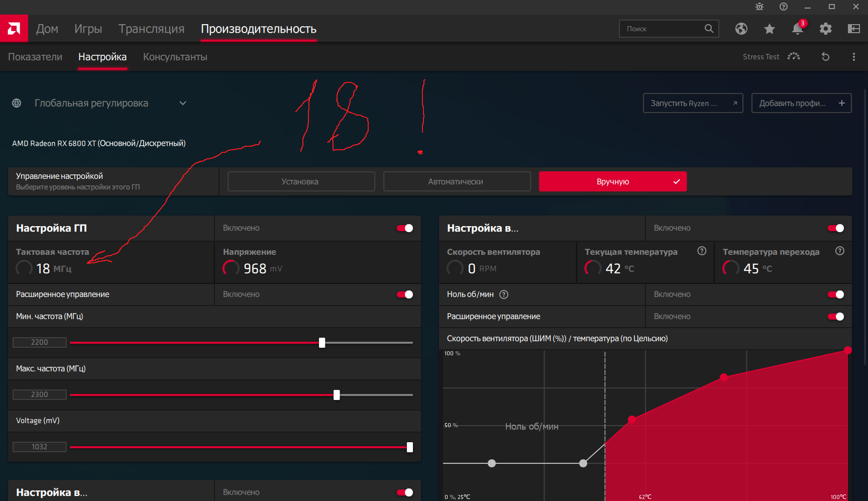This screenshot has height=501, width=868.
Task: Toggle Расширенное управление switch in GPU panel
Action: point(405,294)
